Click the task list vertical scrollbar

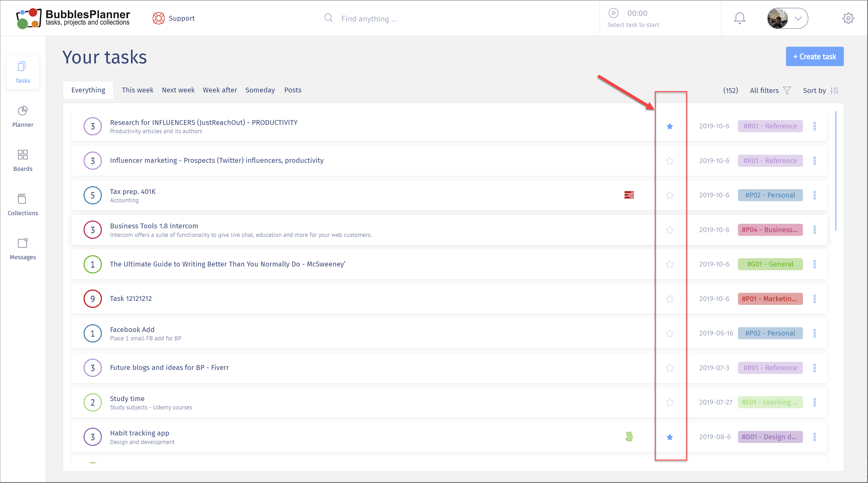pos(836,171)
